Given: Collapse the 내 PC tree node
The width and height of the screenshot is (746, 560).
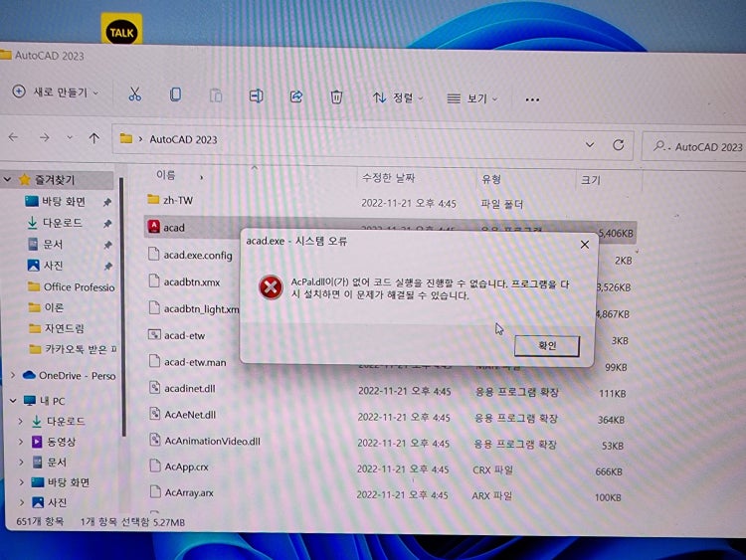Looking at the screenshot, I should [x=13, y=401].
